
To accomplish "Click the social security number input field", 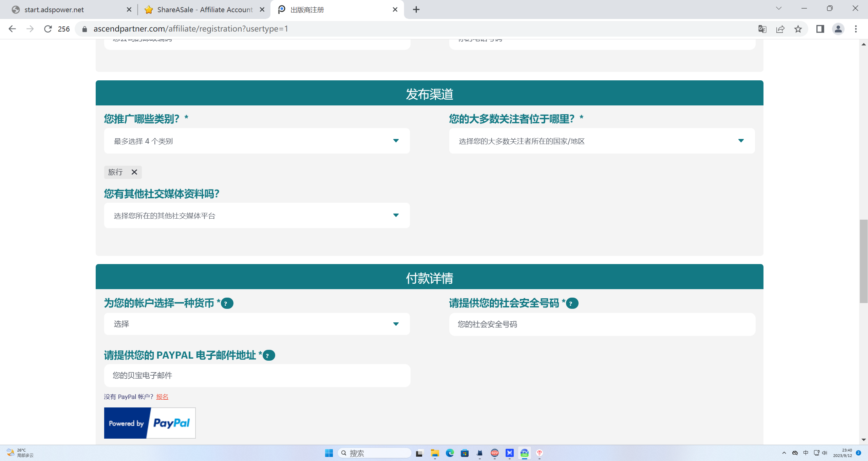I will pos(602,324).
